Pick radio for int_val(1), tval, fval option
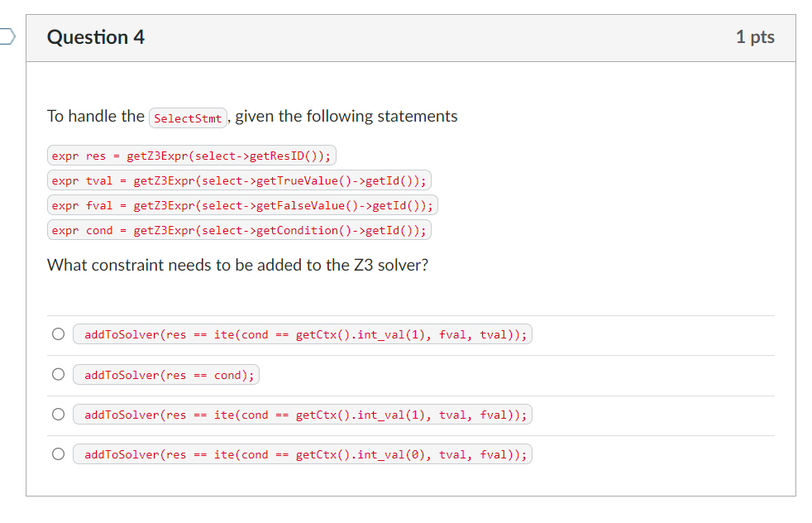This screenshot has width=812, height=523. coord(59,414)
